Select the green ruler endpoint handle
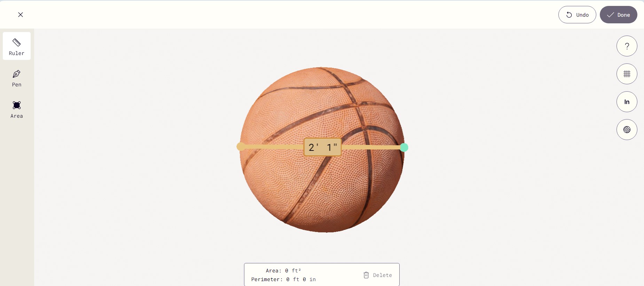Viewport: 644px width, 286px height. click(404, 147)
